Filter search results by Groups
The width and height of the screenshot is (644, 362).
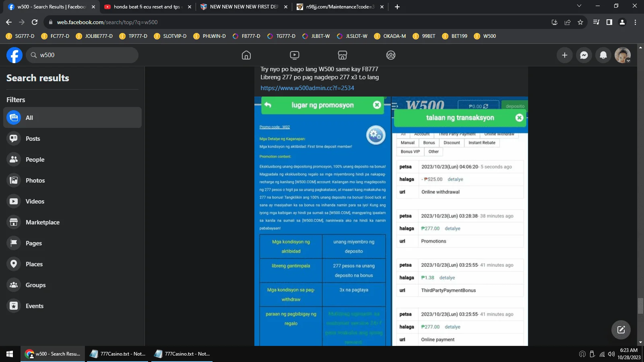pyautogui.click(x=72, y=285)
